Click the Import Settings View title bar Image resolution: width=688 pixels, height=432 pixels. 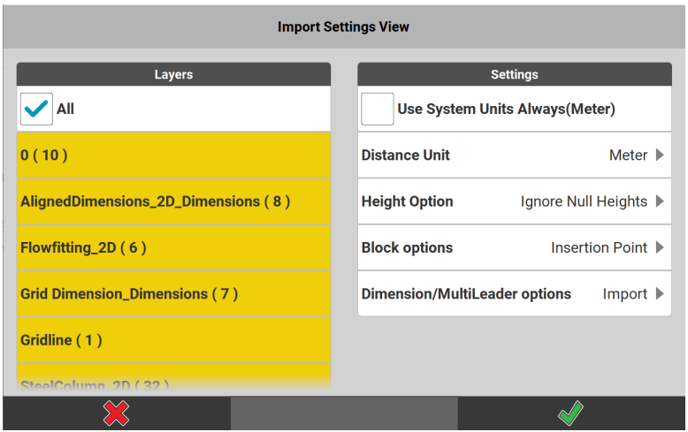pos(343,27)
